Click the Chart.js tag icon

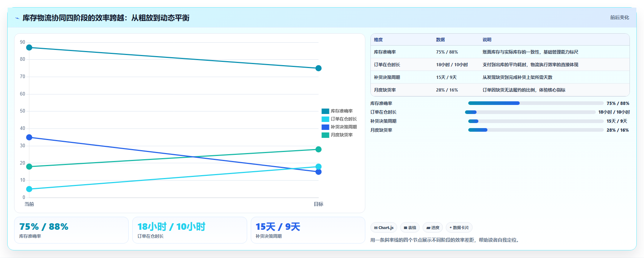point(376,228)
